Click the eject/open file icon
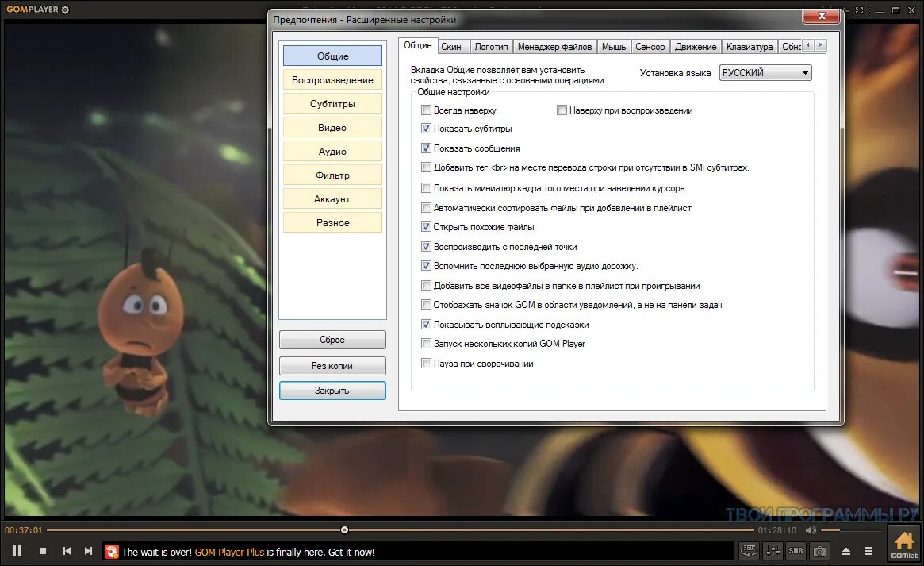 click(x=845, y=551)
